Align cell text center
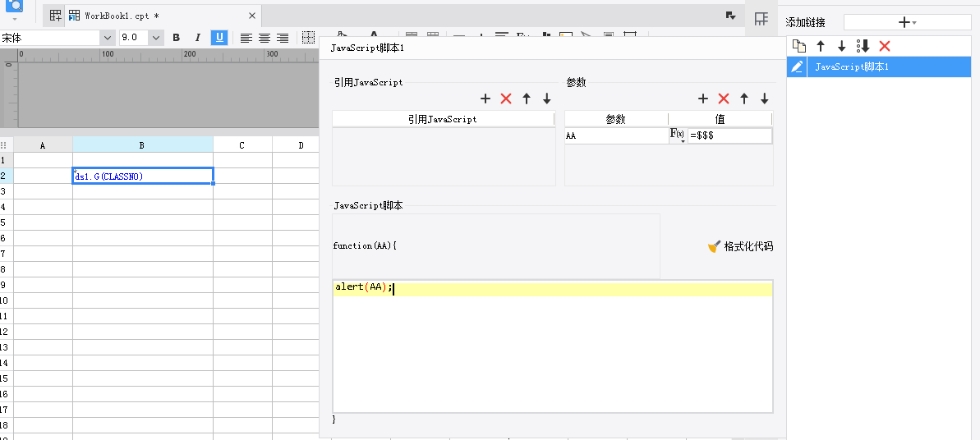The height and width of the screenshot is (440, 980). (x=265, y=38)
